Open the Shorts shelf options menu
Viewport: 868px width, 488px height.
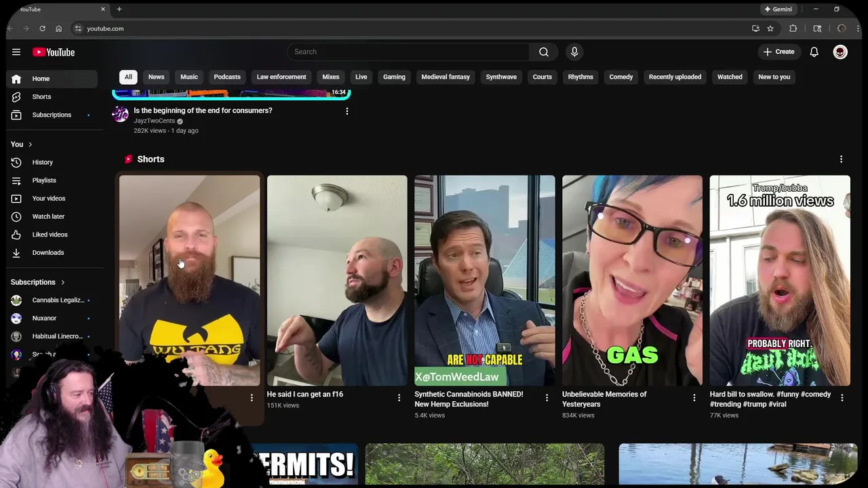pyautogui.click(x=842, y=159)
